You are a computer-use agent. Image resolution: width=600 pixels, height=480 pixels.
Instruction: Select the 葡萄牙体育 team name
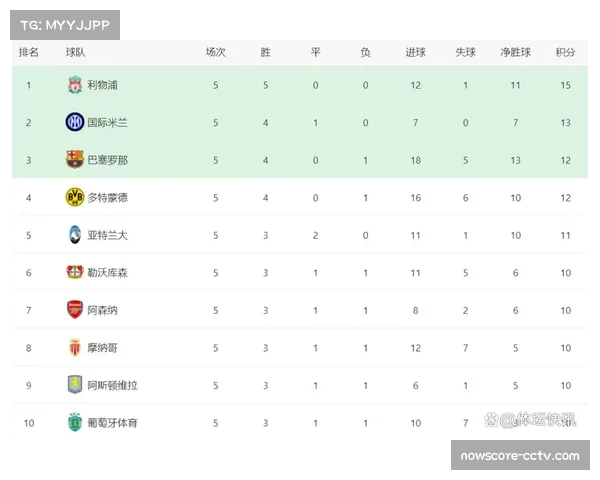[x=113, y=423]
